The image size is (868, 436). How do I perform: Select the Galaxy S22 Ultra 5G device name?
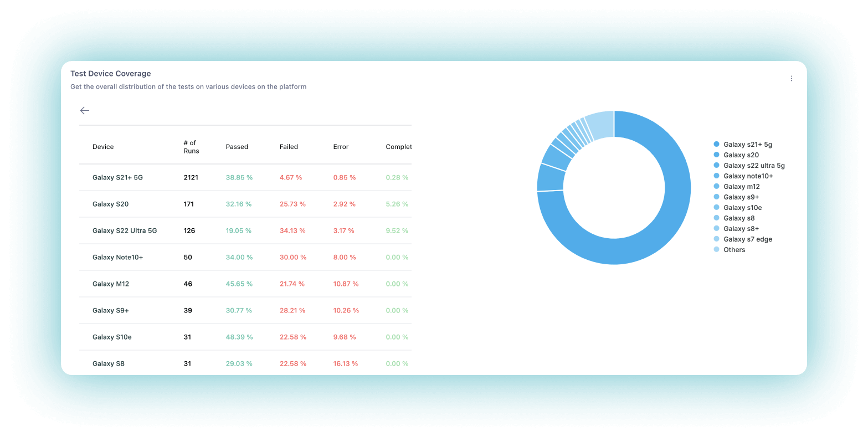125,231
